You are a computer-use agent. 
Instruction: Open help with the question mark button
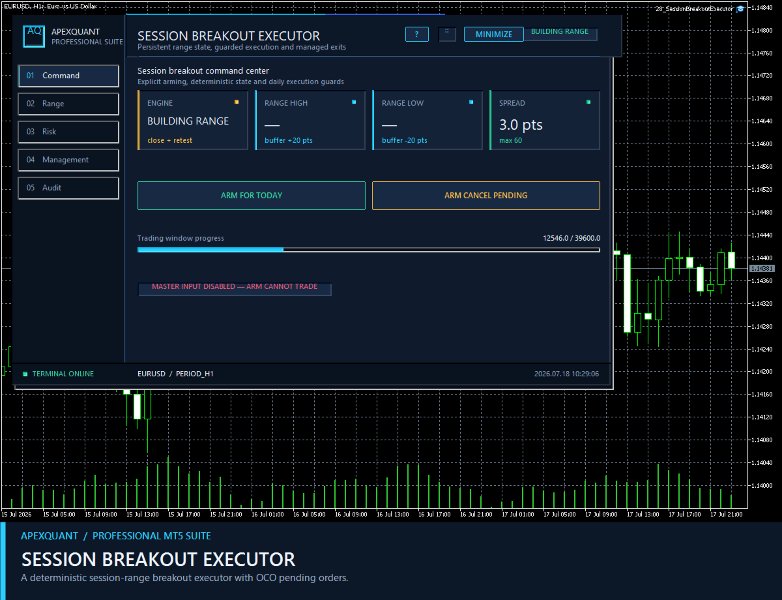pyautogui.click(x=417, y=34)
